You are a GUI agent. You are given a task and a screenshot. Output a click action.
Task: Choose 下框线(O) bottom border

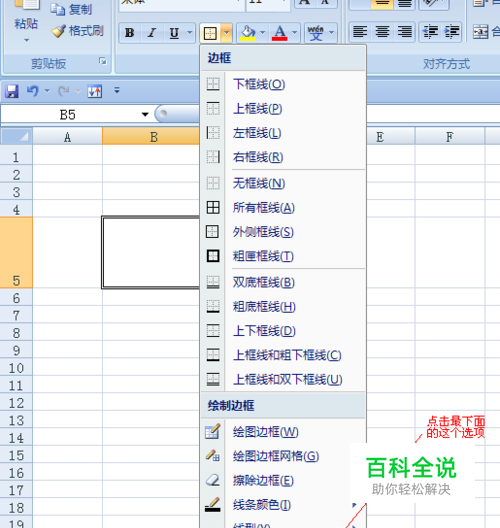283,84
